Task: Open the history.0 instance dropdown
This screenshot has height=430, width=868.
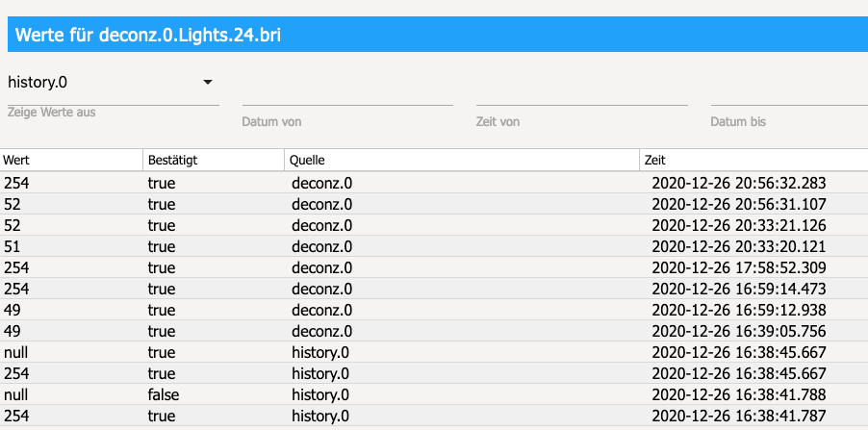Action: tap(113, 83)
